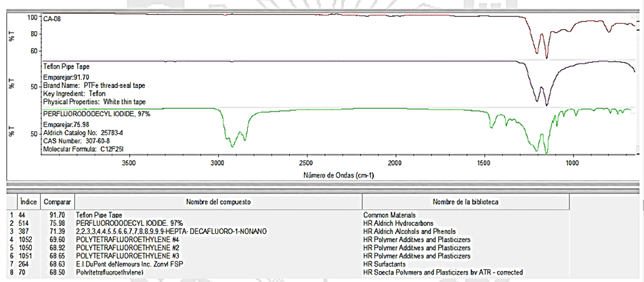The width and height of the screenshot is (644, 282).
Task: Click the green Perfluorododecyl iodide spectrum panel
Action: 339,132
